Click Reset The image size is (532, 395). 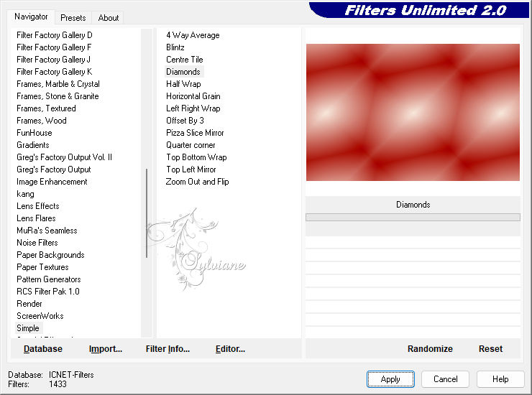(x=490, y=349)
